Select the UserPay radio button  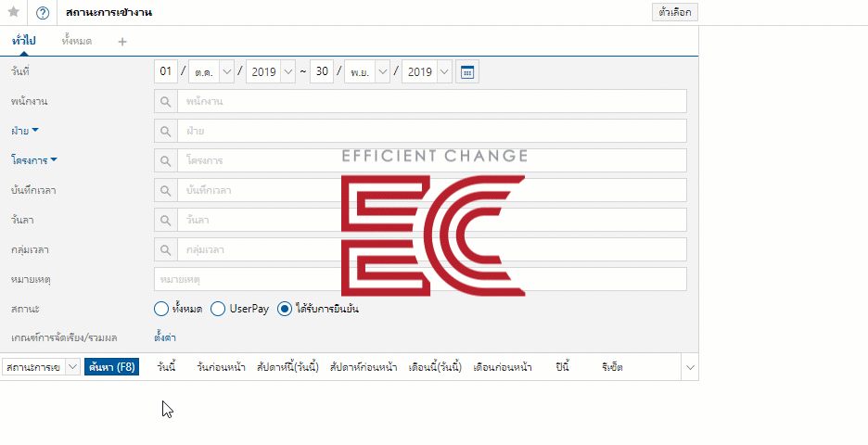(x=218, y=309)
